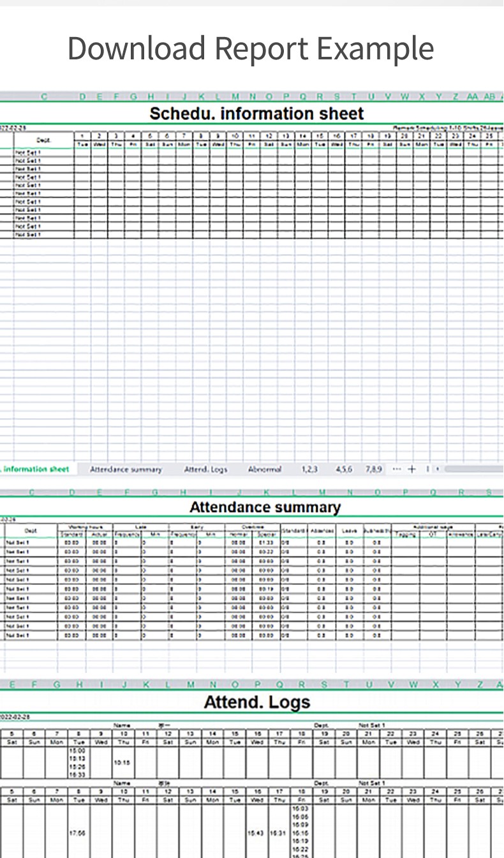Select the 7,8,9 sheet tab

374,469
